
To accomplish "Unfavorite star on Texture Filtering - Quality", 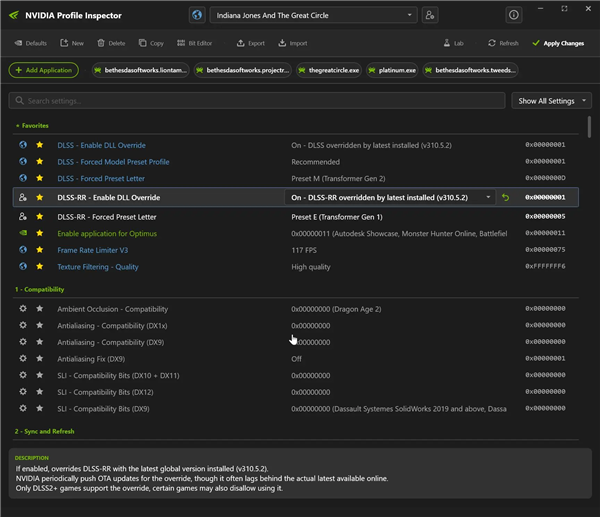I will 39,266.
